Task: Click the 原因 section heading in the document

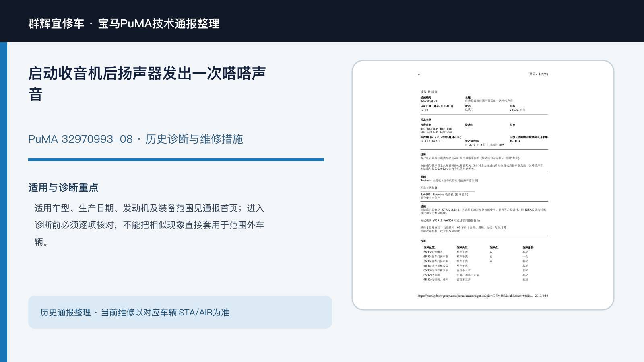Action: click(423, 177)
